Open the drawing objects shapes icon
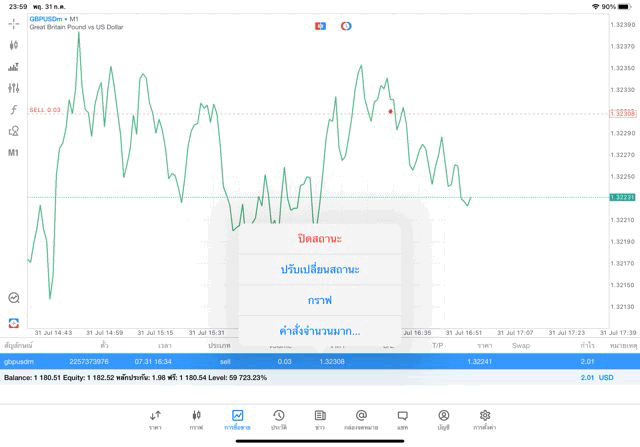The width and height of the screenshot is (640, 447). point(14,131)
